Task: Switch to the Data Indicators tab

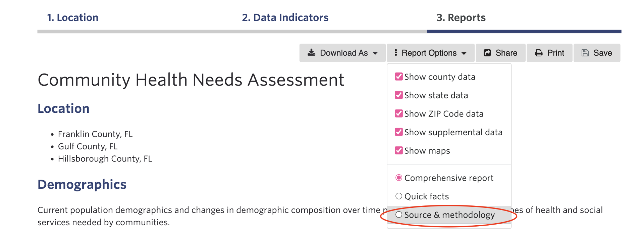Action: click(x=285, y=17)
